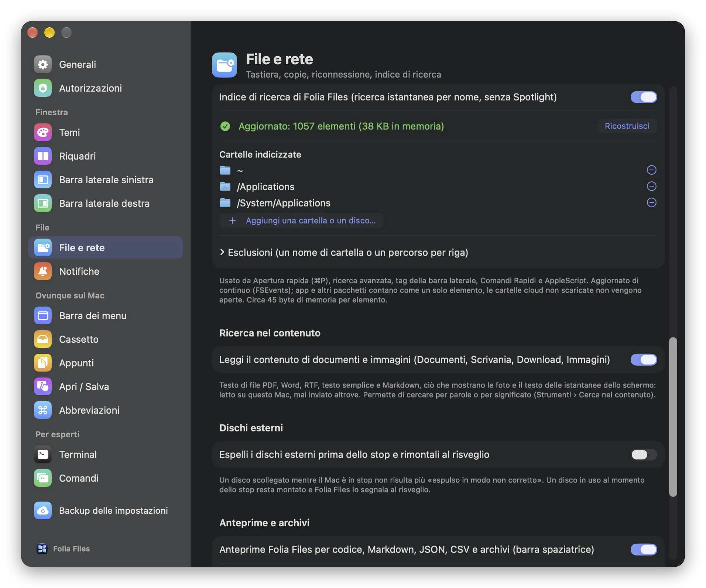Click the vertical scrollbar thumb

tap(673, 417)
